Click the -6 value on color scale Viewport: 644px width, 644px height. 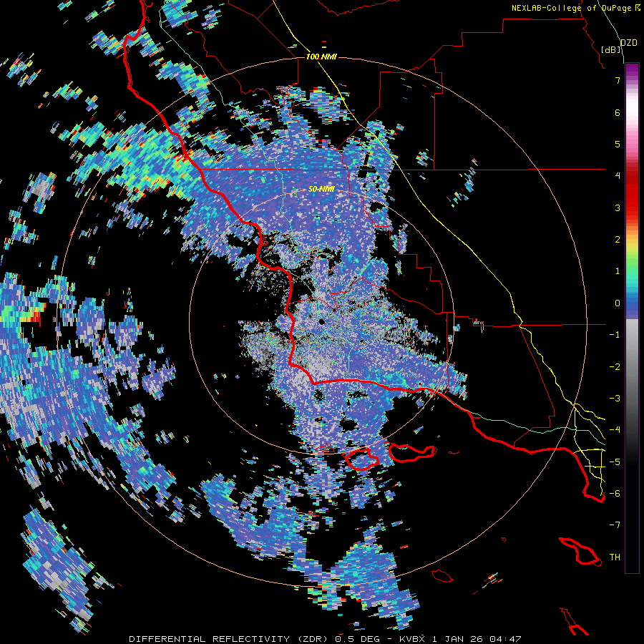(x=615, y=494)
